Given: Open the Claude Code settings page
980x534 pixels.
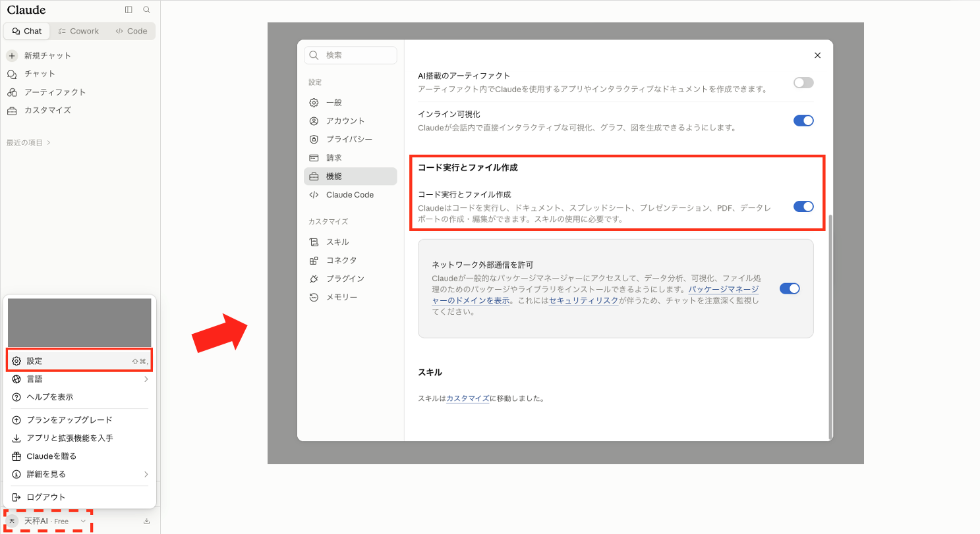Looking at the screenshot, I should [x=351, y=195].
